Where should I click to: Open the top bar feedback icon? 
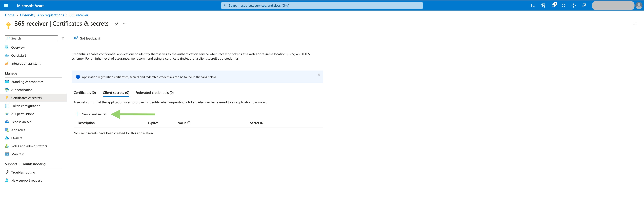pos(583,5)
